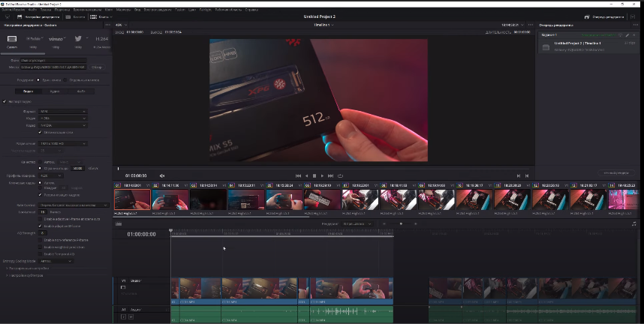Toggle the Frame reordering checkbox
Viewport: 644px width, 324px height.
coord(40,195)
